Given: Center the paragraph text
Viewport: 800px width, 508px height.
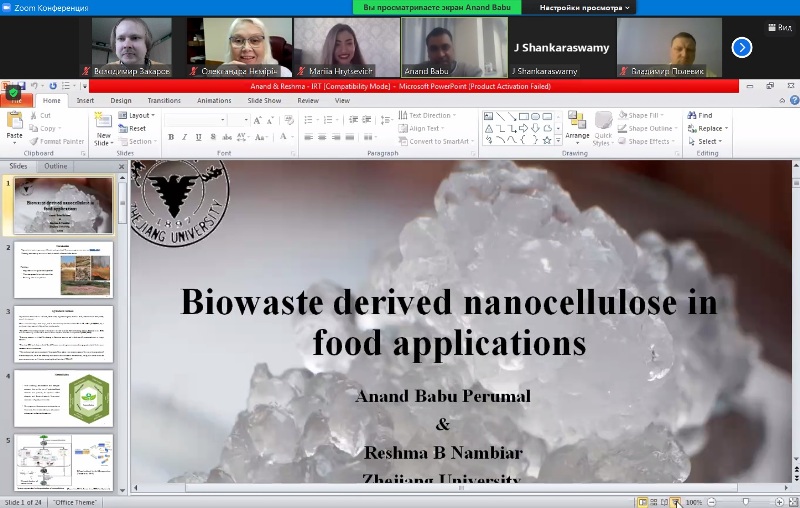Looking at the screenshot, I should click(x=322, y=137).
